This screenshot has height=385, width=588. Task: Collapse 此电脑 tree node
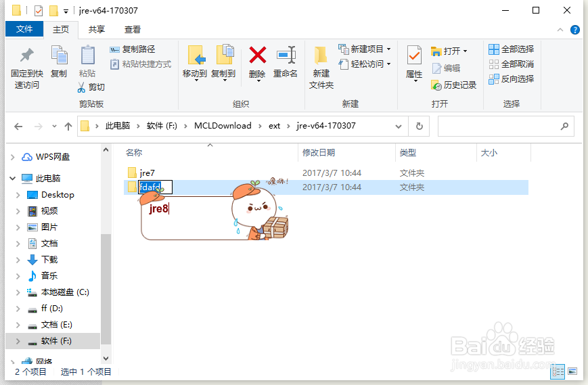point(12,179)
